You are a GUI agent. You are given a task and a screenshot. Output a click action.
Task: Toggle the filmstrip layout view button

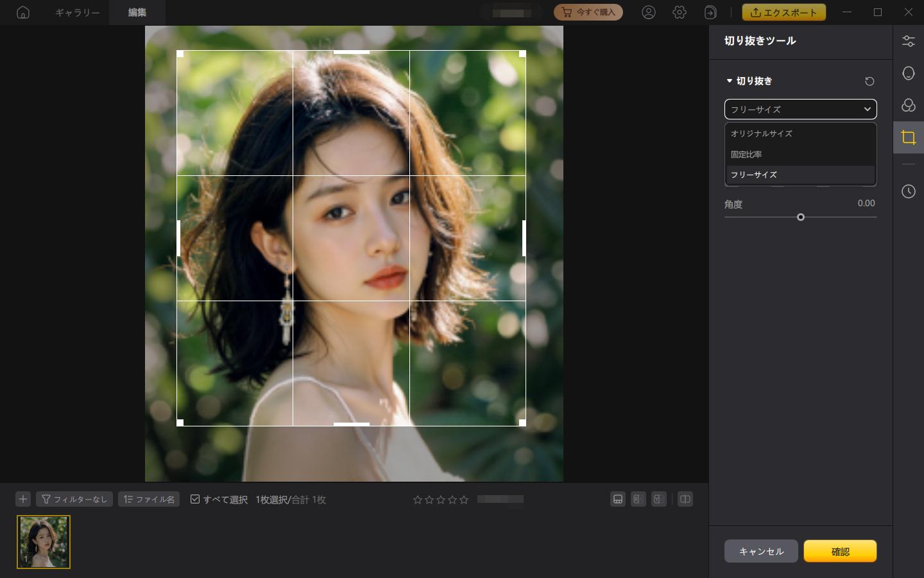pos(618,499)
